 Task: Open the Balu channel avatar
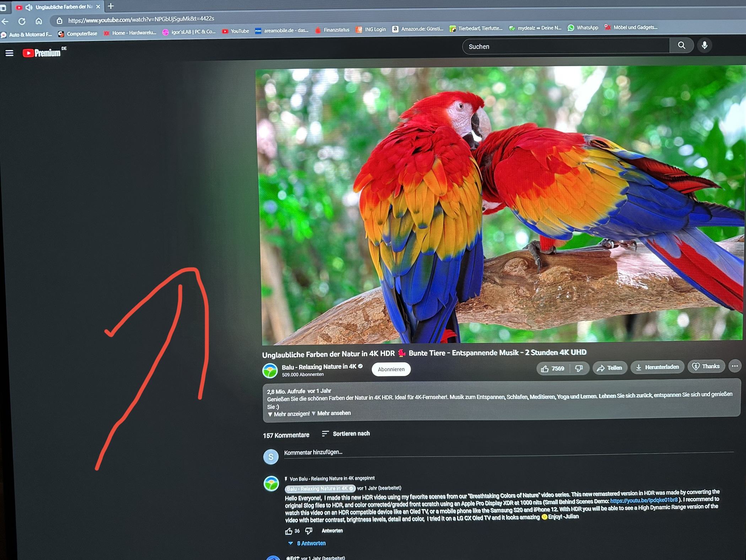point(270,371)
